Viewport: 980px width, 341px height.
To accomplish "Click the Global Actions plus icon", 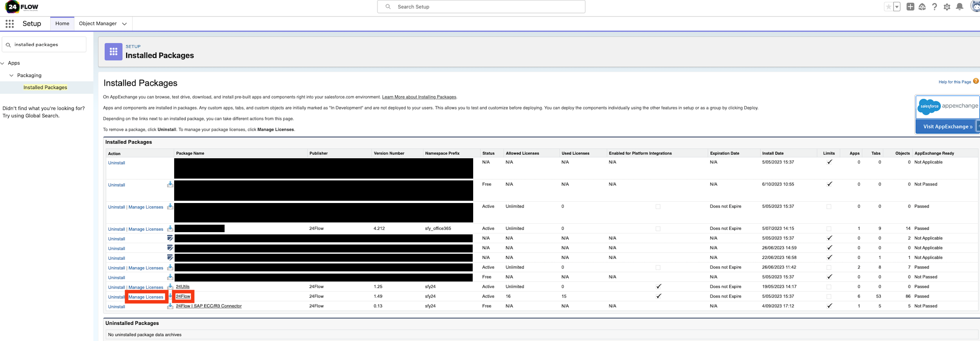I will pyautogui.click(x=910, y=7).
